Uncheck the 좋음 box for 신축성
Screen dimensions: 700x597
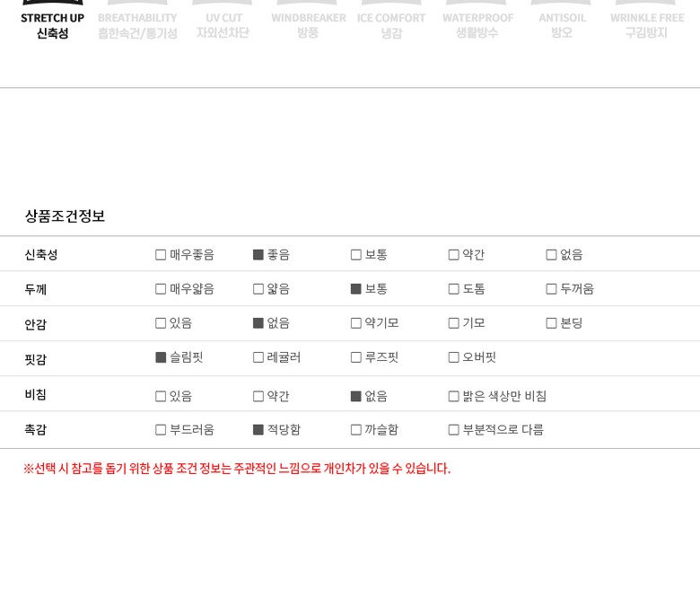click(258, 255)
